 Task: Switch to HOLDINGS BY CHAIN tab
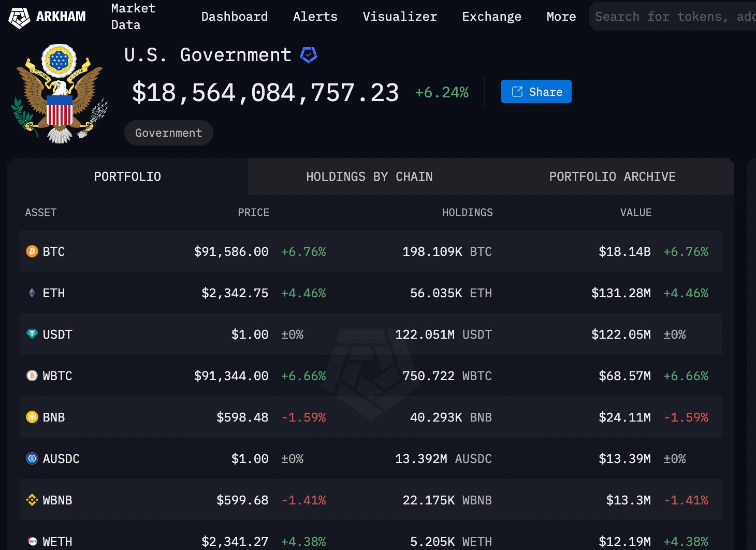[369, 177]
